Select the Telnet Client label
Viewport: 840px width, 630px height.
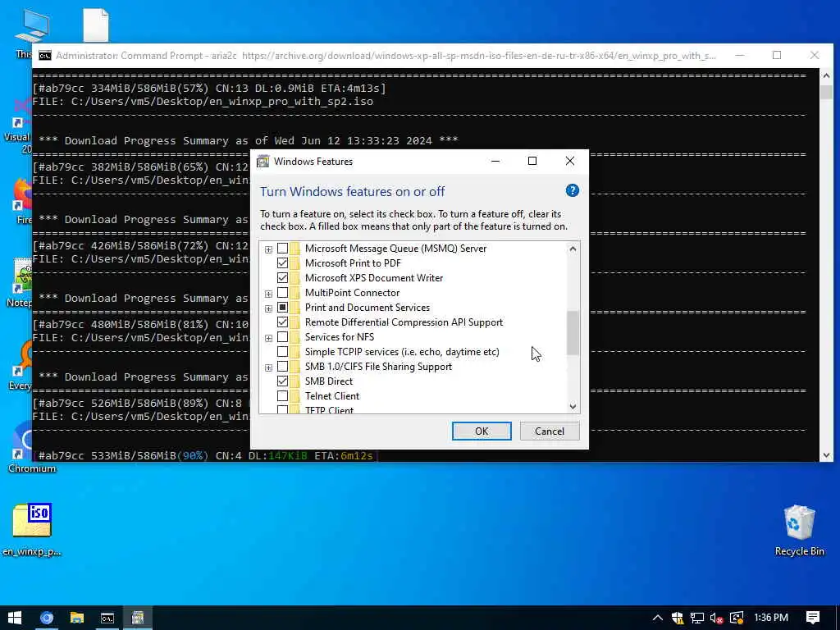[332, 396]
